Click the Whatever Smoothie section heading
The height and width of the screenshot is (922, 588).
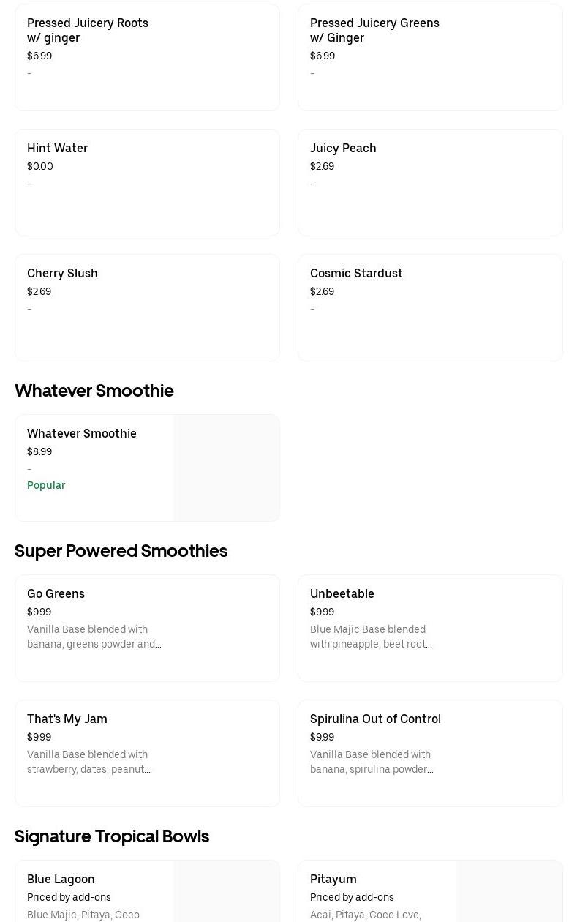[x=94, y=391]
